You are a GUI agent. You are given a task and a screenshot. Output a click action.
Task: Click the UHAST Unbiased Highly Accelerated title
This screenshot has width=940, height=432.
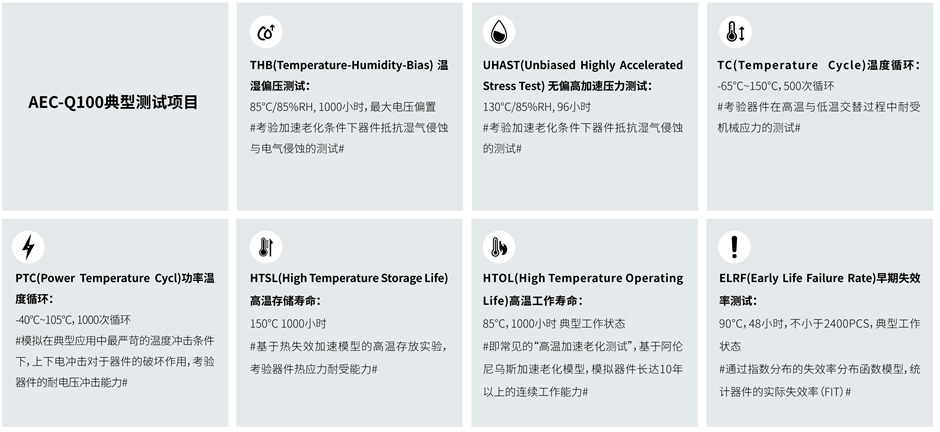click(583, 75)
